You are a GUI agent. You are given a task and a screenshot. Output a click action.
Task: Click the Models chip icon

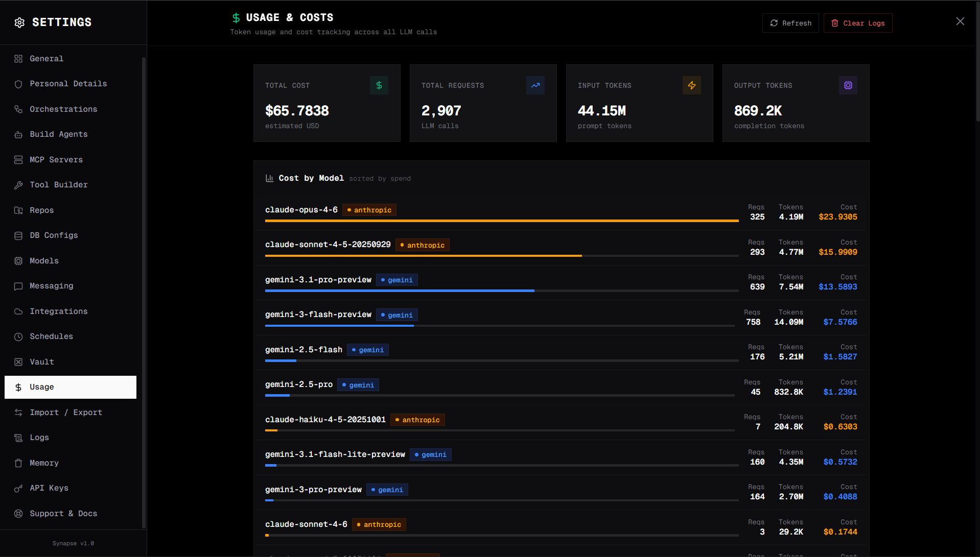click(18, 261)
